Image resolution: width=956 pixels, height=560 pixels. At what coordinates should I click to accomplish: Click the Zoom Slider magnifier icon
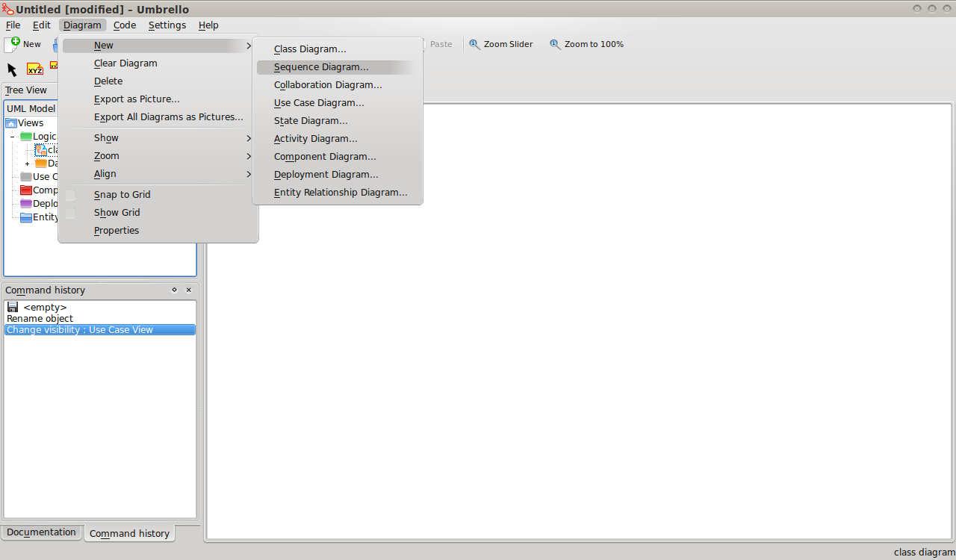(x=474, y=44)
